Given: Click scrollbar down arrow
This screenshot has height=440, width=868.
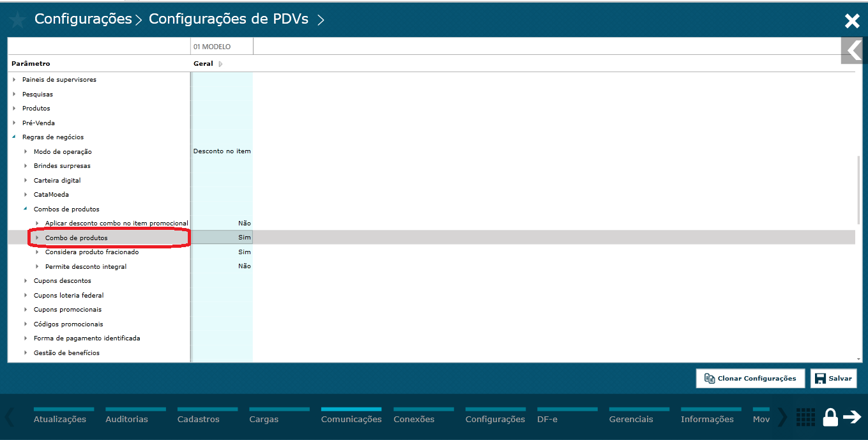Looking at the screenshot, I should click(x=858, y=359).
